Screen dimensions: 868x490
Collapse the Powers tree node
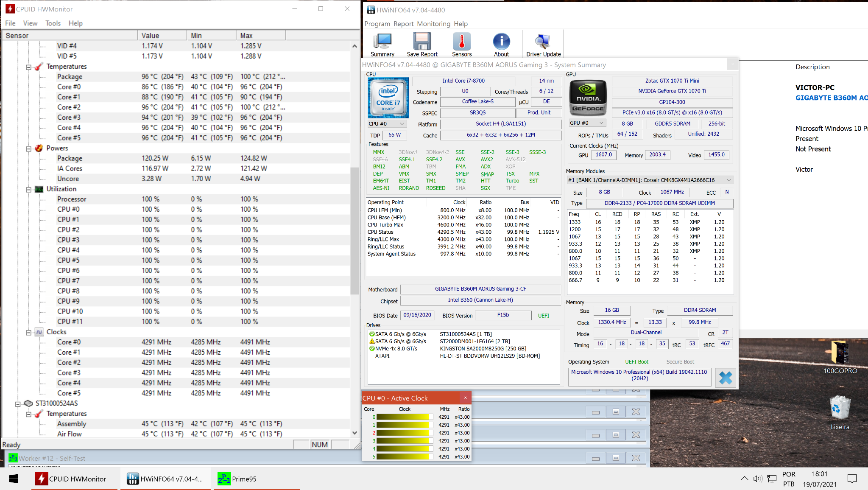pyautogui.click(x=28, y=148)
